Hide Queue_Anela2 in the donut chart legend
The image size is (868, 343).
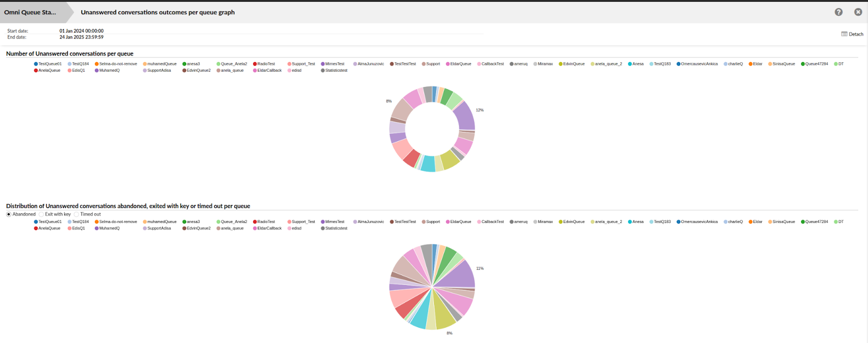tap(232, 64)
